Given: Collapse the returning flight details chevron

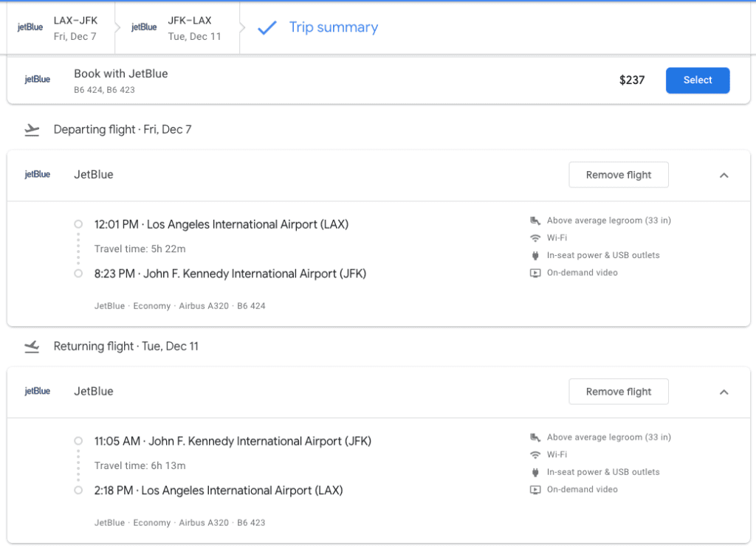Looking at the screenshot, I should [x=724, y=392].
